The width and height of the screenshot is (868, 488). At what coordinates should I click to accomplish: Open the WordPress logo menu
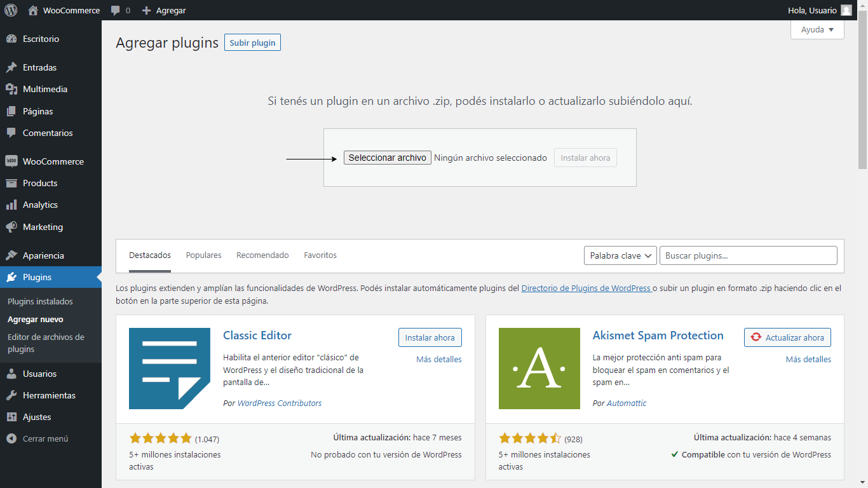click(x=11, y=10)
